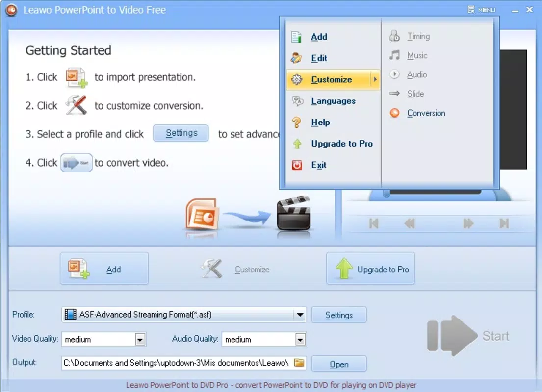Click the red Exit power icon
The width and height of the screenshot is (542, 392).
tap(297, 165)
